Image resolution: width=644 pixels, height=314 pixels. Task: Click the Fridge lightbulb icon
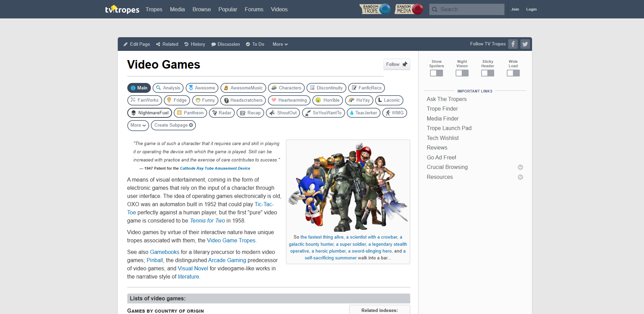click(x=169, y=100)
